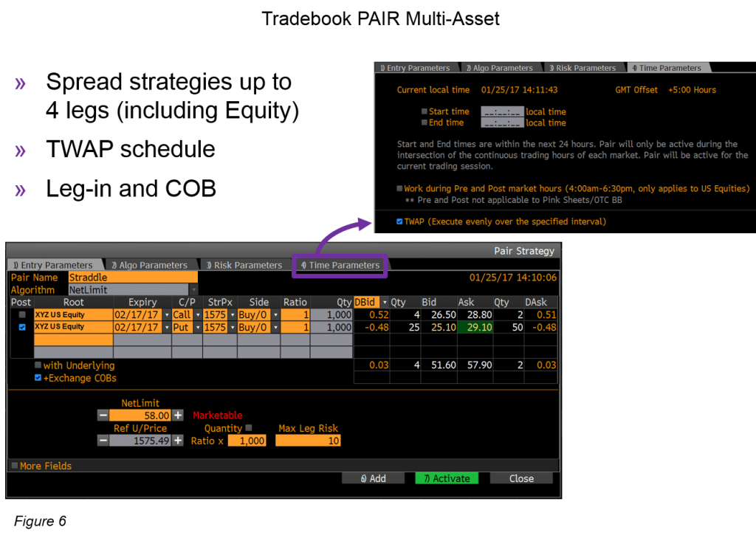Enable the End time checkbox

click(425, 122)
